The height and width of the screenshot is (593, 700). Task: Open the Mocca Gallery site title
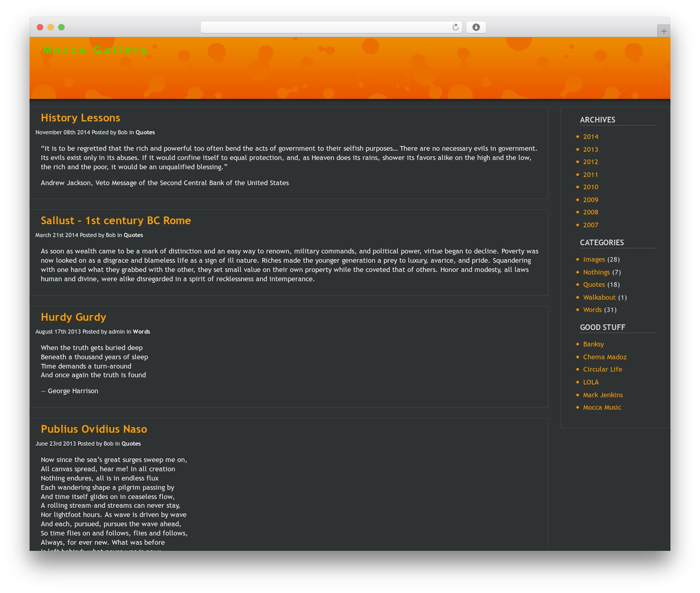click(x=95, y=50)
